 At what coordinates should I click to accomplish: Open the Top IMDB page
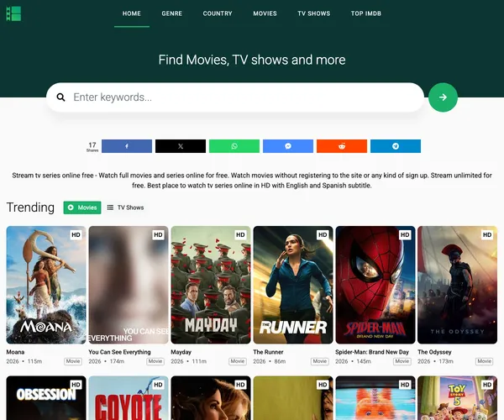366,13
